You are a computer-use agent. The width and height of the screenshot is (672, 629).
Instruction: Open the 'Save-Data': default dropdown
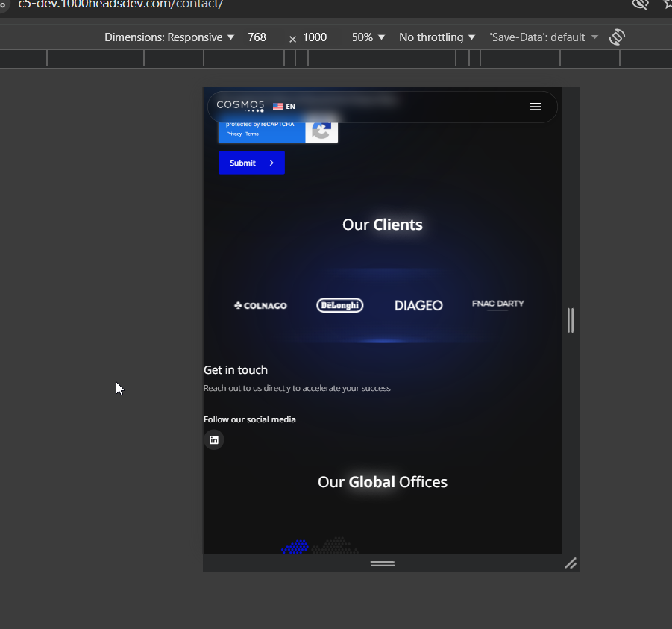544,37
